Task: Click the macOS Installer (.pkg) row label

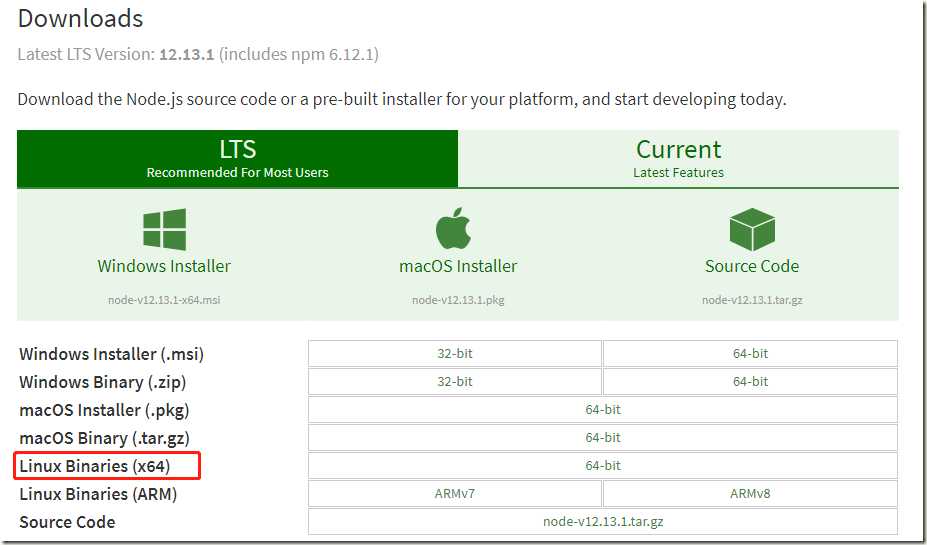Action: coord(105,410)
